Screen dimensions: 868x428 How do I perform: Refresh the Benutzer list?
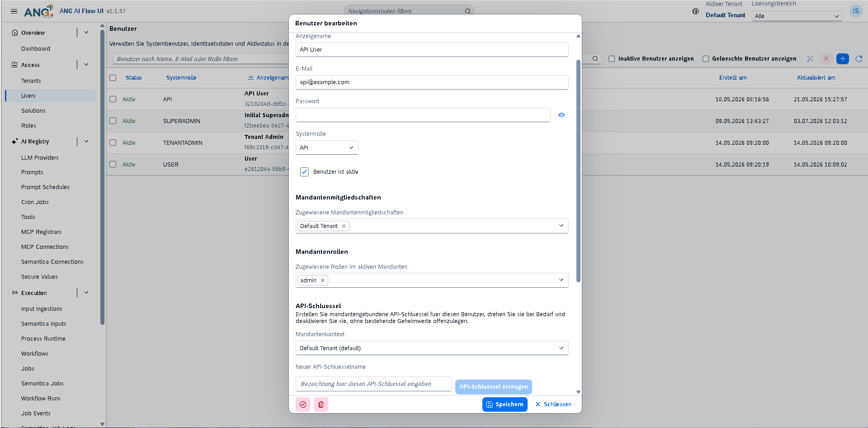(859, 59)
